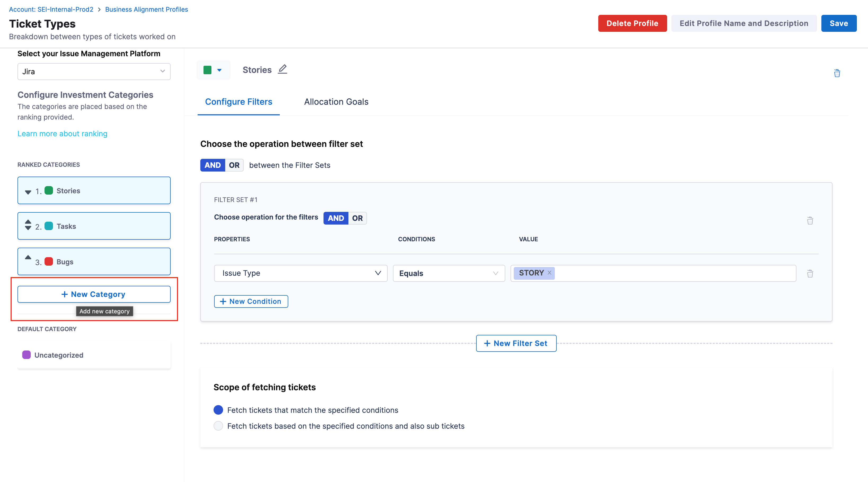Open Learn more about ranking link
The width and height of the screenshot is (868, 482).
tap(62, 134)
